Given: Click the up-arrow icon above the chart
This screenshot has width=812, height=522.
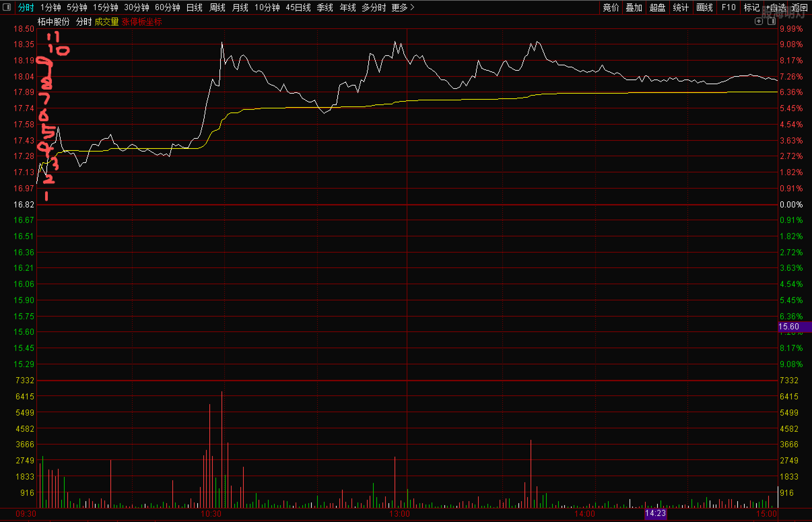Looking at the screenshot, I should [758, 22].
